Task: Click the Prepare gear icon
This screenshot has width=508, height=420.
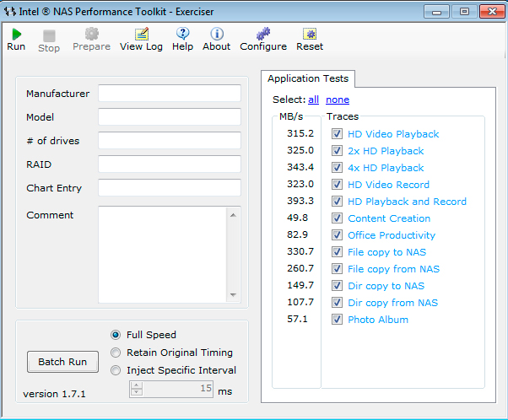Action: click(x=91, y=34)
